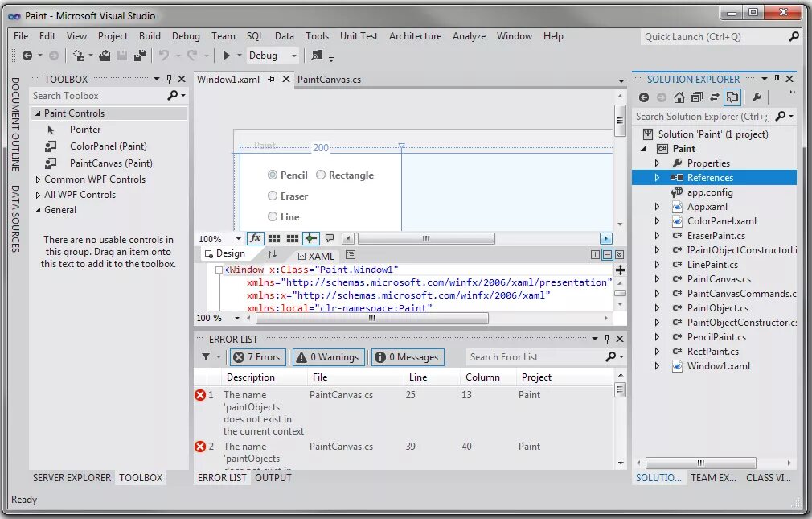Expand the References node arrow

[x=657, y=177]
